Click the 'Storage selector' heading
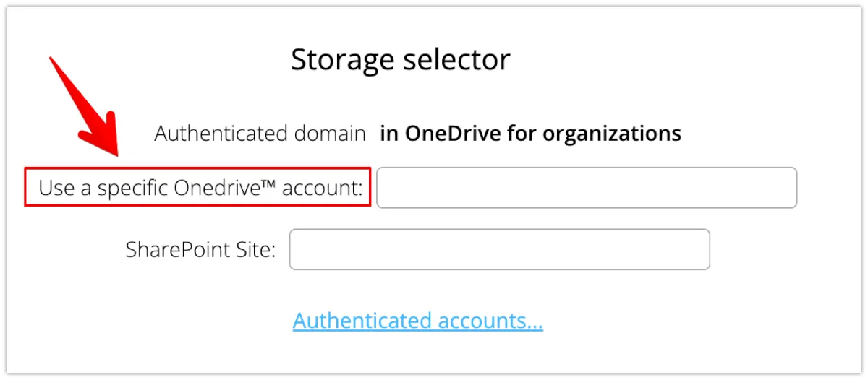This screenshot has width=868, height=380. (400, 59)
